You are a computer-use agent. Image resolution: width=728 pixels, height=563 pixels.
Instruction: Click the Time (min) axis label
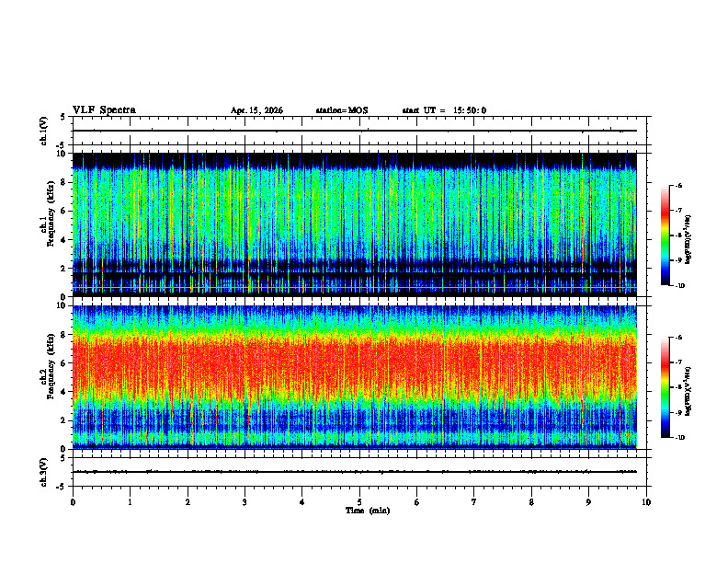368,511
